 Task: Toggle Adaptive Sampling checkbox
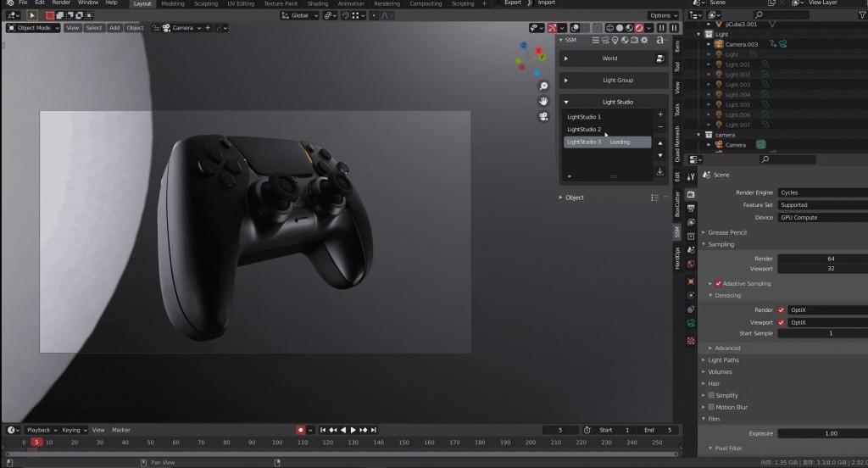point(718,283)
